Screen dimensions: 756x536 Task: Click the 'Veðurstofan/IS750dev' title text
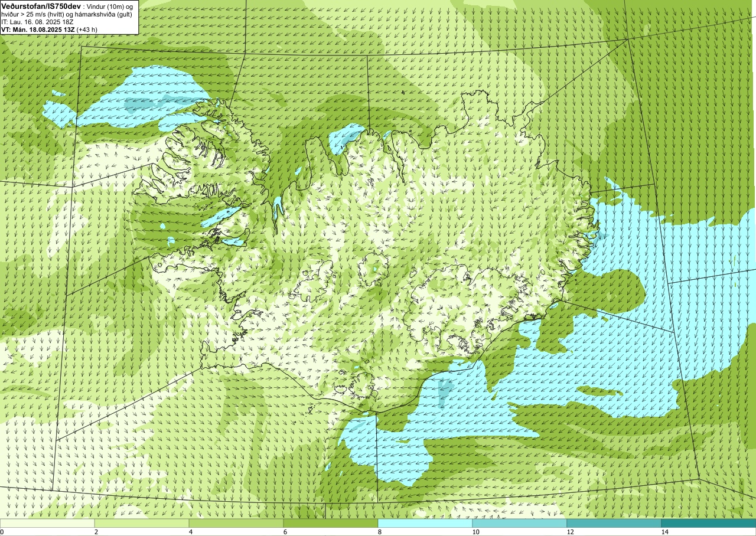[x=41, y=6]
